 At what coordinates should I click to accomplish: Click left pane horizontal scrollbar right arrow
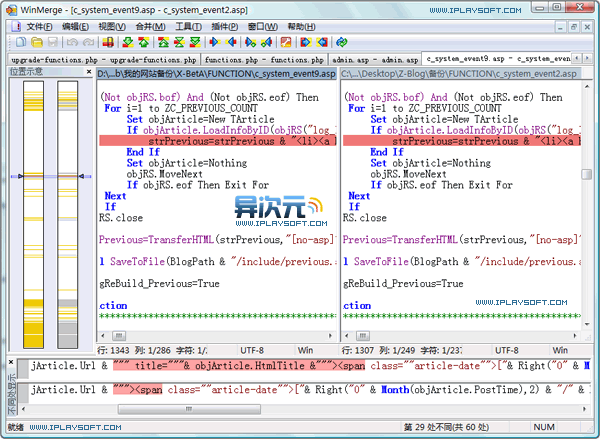click(x=331, y=336)
